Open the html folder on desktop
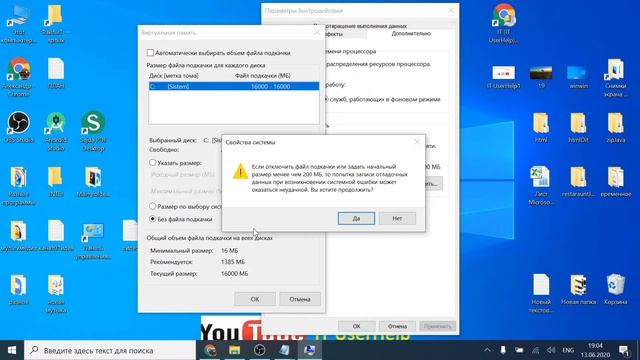 [x=541, y=128]
